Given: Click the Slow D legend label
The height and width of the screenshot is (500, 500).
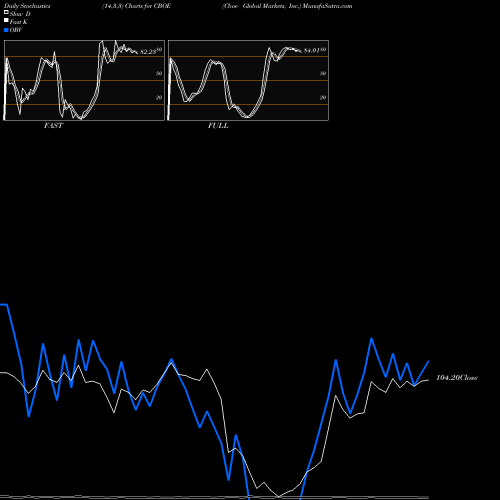Looking at the screenshot, I should (20, 14).
